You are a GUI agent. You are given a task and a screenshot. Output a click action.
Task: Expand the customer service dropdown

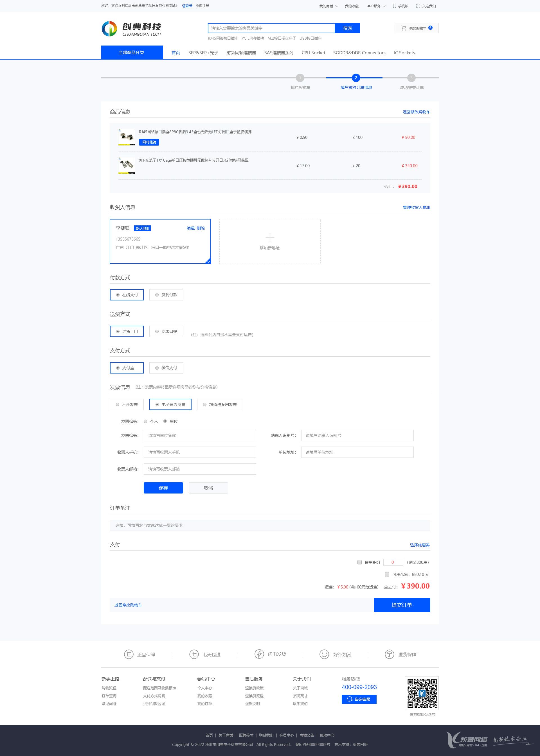pyautogui.click(x=376, y=6)
